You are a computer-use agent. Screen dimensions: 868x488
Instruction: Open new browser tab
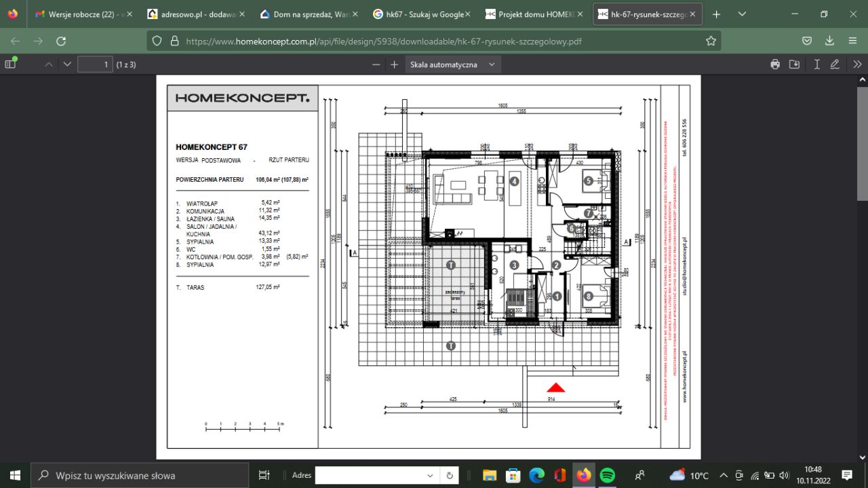point(716,14)
